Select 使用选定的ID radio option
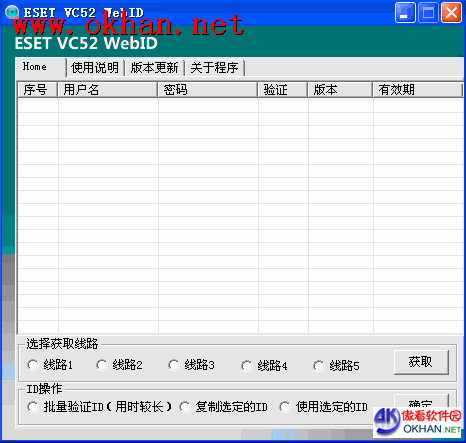The height and width of the screenshot is (443, 466). [285, 407]
